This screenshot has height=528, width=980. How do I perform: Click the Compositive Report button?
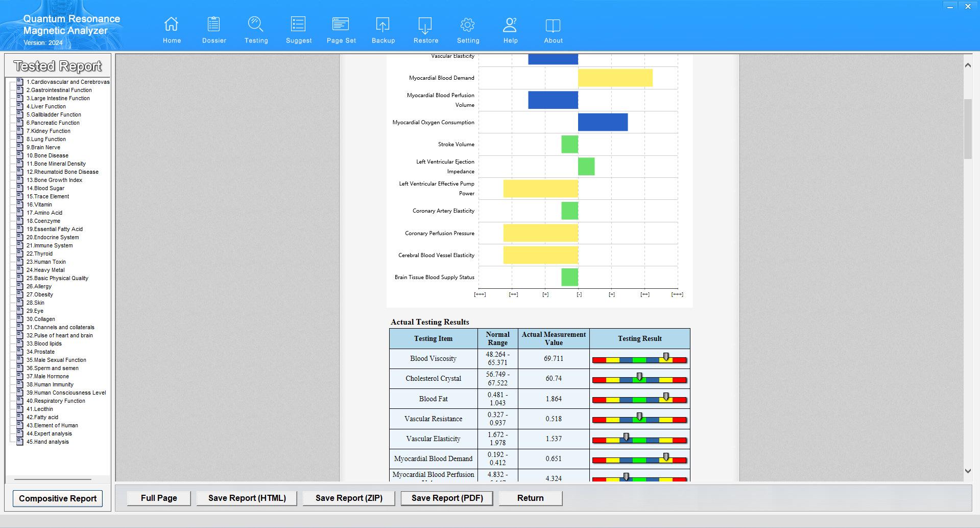[x=58, y=498]
